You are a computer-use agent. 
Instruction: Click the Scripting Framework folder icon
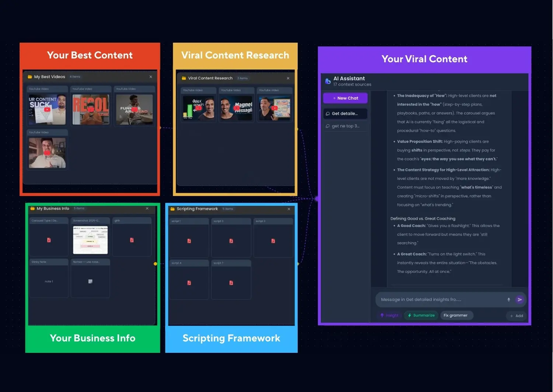click(172, 209)
